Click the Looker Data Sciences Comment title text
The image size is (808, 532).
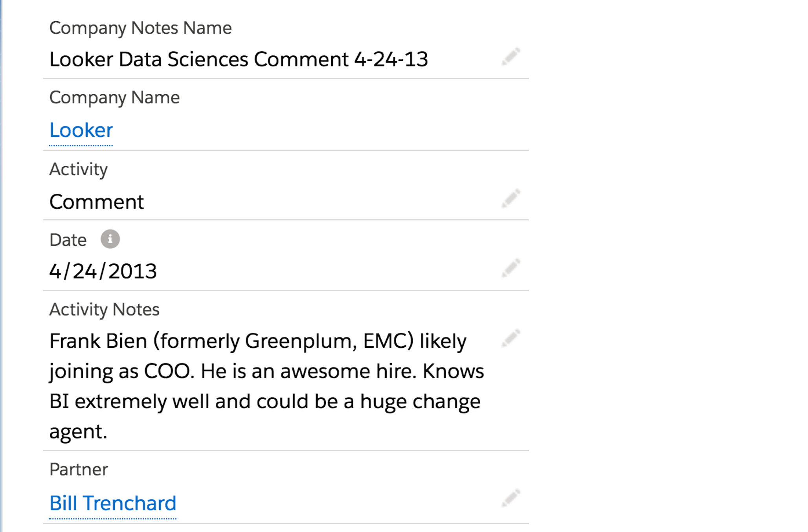pyautogui.click(x=238, y=59)
